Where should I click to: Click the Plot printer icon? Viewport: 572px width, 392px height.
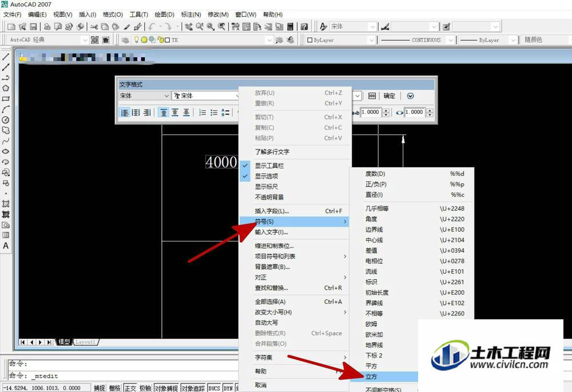47,27
